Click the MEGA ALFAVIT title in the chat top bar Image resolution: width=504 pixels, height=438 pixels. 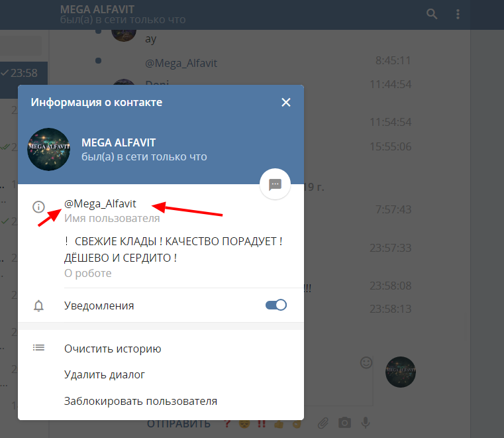[x=97, y=9]
